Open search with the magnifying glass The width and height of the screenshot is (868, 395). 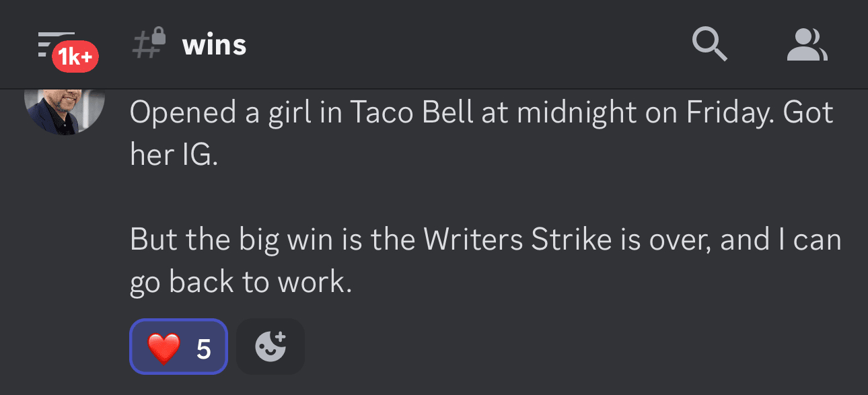pos(709,46)
